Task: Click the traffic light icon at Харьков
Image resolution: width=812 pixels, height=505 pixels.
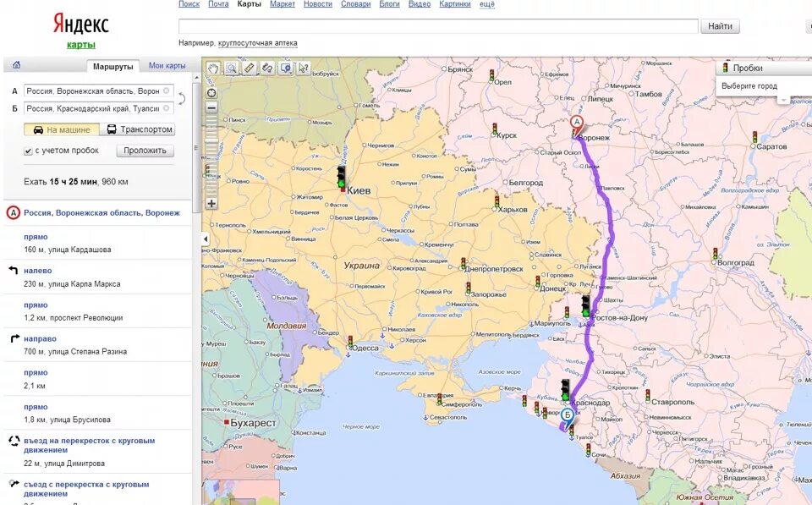Action: pos(497,202)
